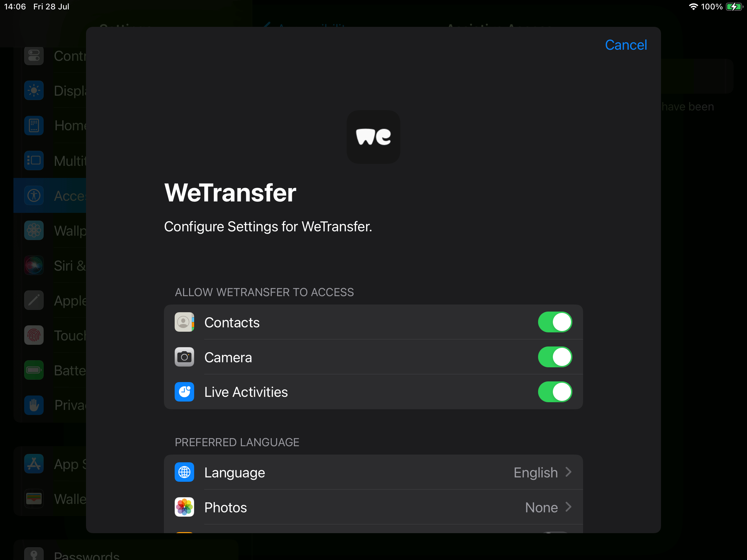Select Battery row label in sidebar
Image resolution: width=747 pixels, height=560 pixels.
point(70,371)
